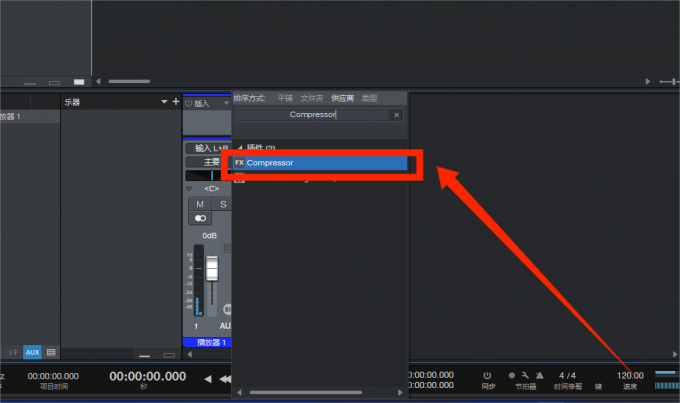This screenshot has height=403, width=680.
Task: Sort plugins by 供应商 (vendor) tab
Action: (342, 98)
